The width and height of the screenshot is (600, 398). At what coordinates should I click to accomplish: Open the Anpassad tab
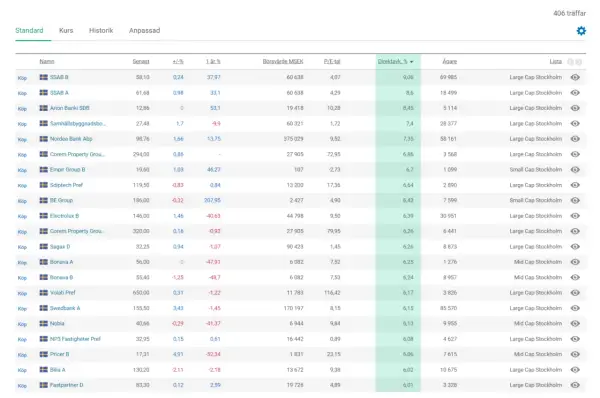click(144, 31)
